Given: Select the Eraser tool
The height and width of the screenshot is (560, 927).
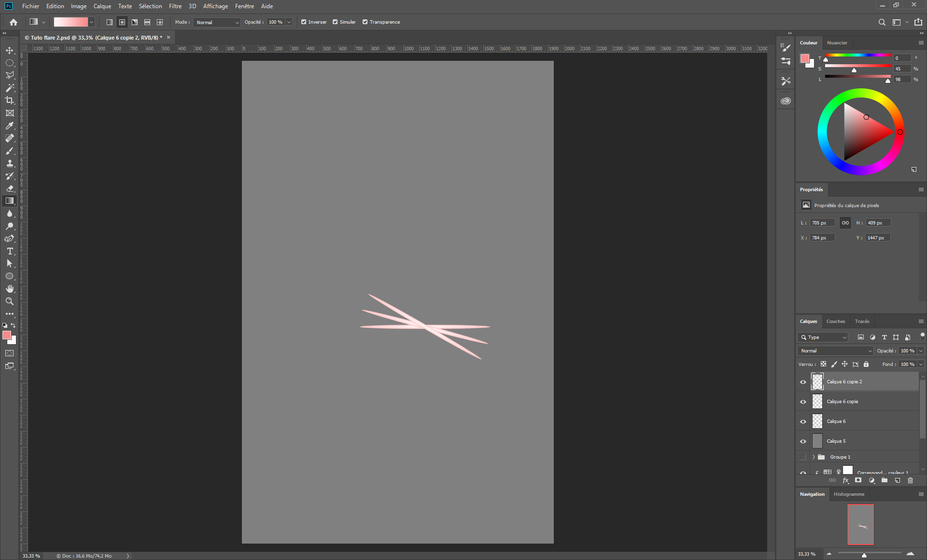Looking at the screenshot, I should pos(10,188).
